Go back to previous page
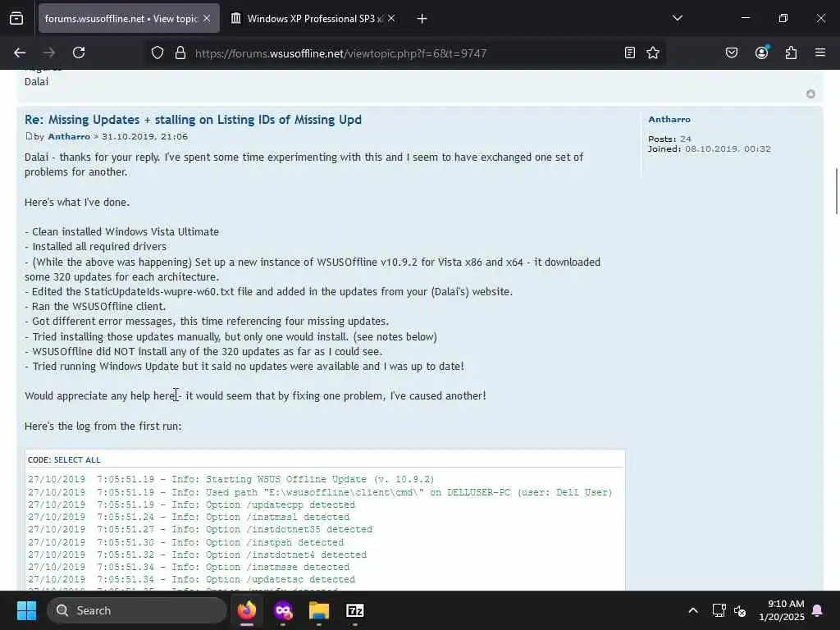 [x=20, y=52]
